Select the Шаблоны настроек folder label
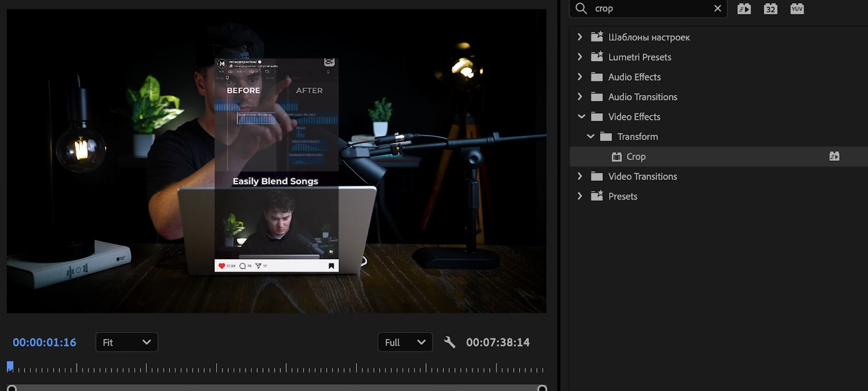Screen dimensions: 868x391 coord(649,37)
